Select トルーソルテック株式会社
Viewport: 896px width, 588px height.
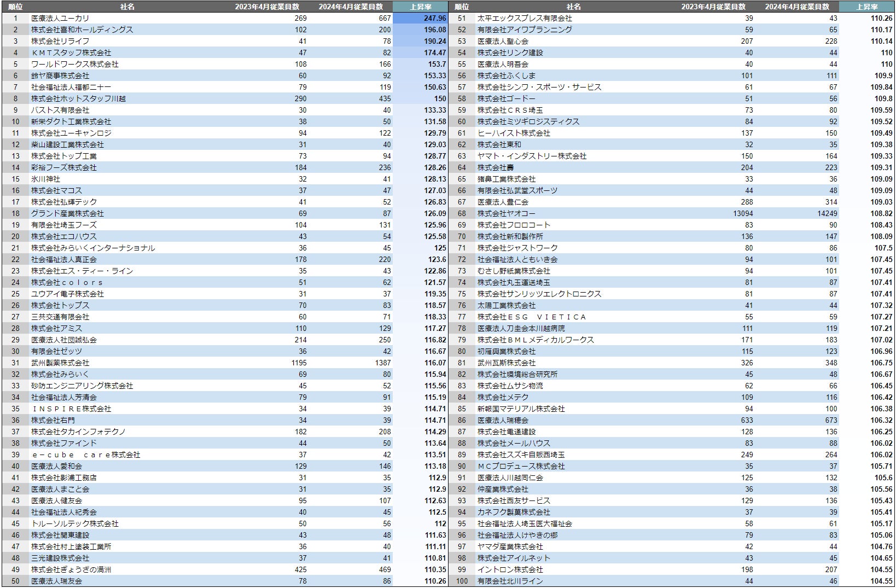click(x=75, y=523)
